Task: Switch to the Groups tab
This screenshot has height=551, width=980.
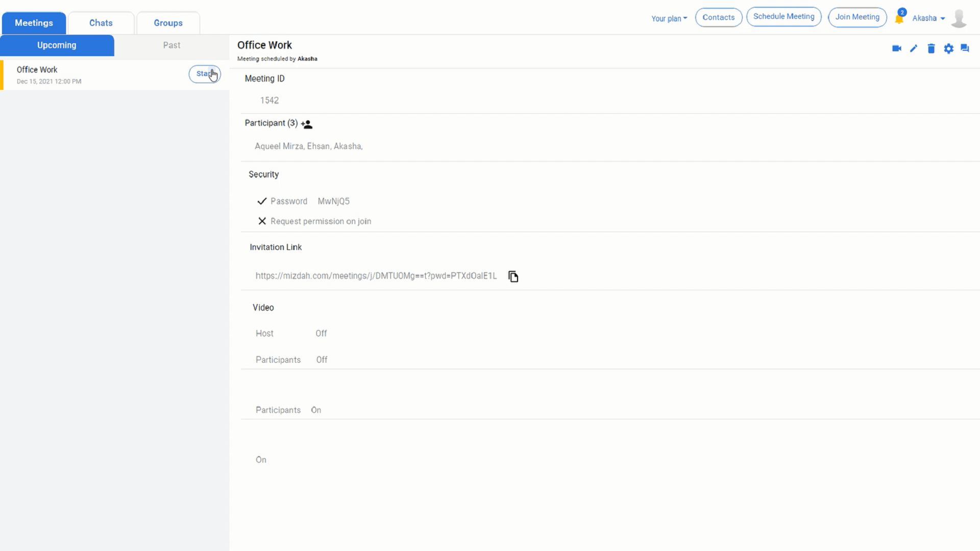Action: [168, 23]
